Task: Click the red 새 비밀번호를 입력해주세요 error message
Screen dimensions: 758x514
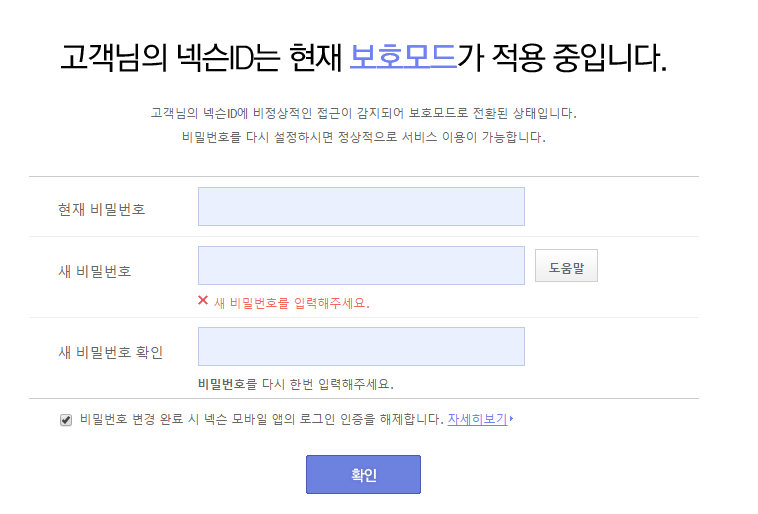Action: click(x=291, y=302)
